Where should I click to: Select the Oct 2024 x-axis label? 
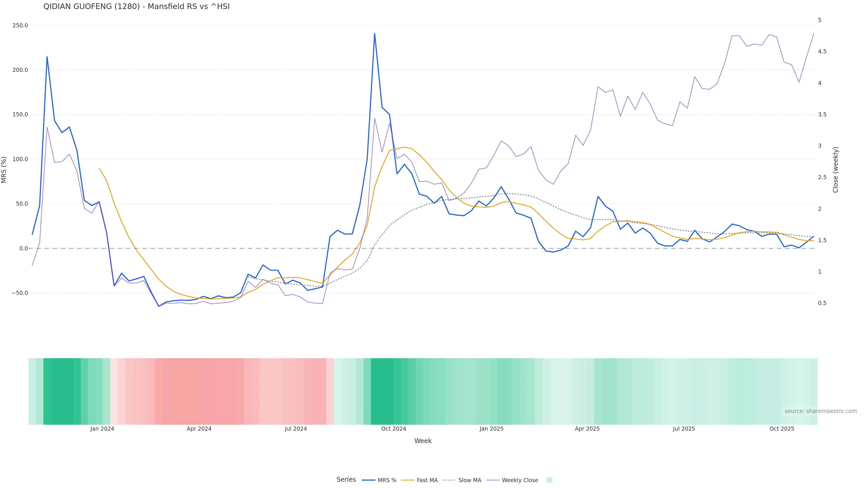pos(394,429)
